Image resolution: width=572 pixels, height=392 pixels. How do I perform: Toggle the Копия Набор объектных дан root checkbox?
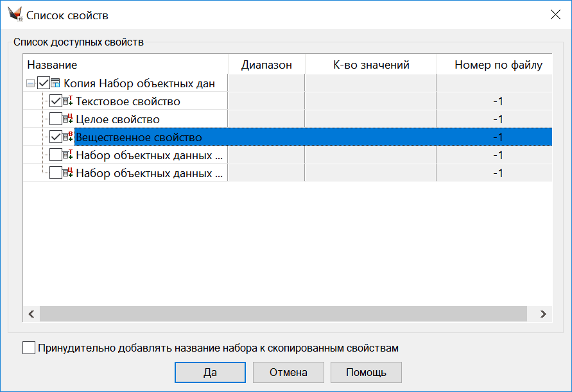(x=43, y=83)
